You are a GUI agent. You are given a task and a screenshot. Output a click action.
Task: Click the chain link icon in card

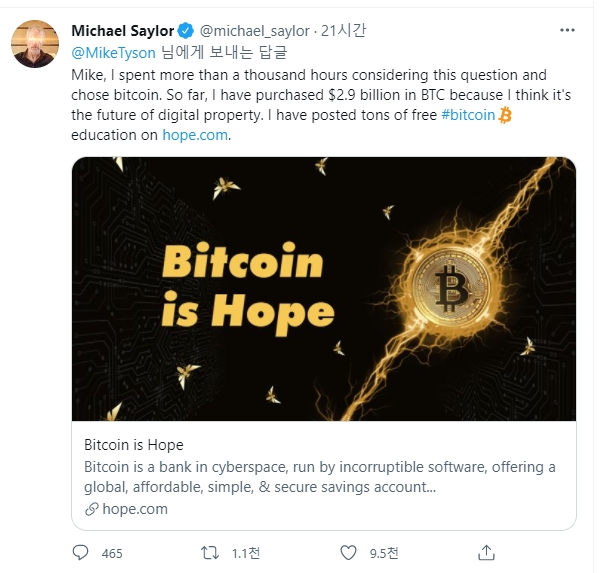[x=91, y=509]
